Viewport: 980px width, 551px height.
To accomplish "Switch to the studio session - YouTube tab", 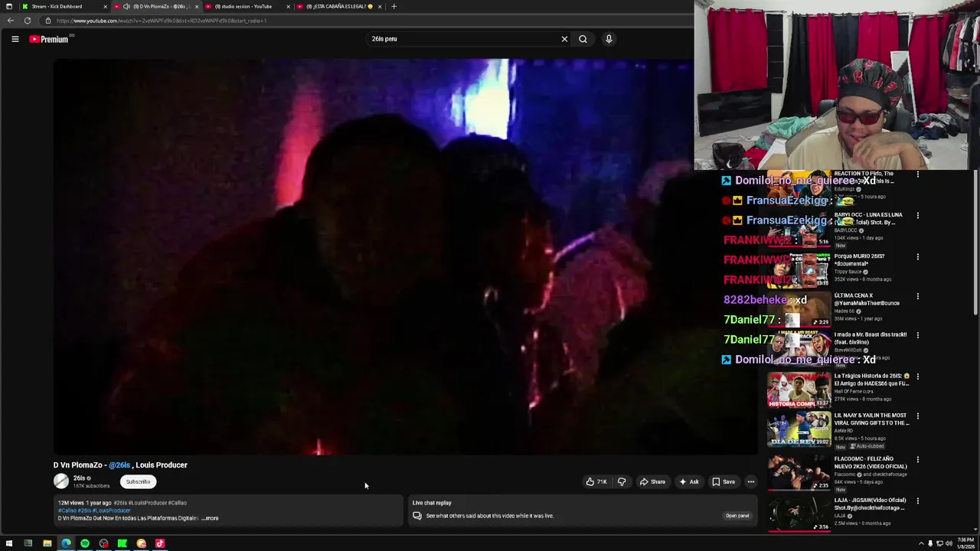I will point(247,6).
